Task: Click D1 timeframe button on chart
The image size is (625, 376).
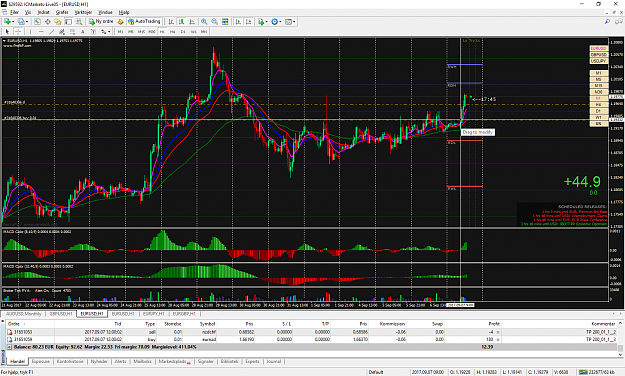Action: click(599, 111)
